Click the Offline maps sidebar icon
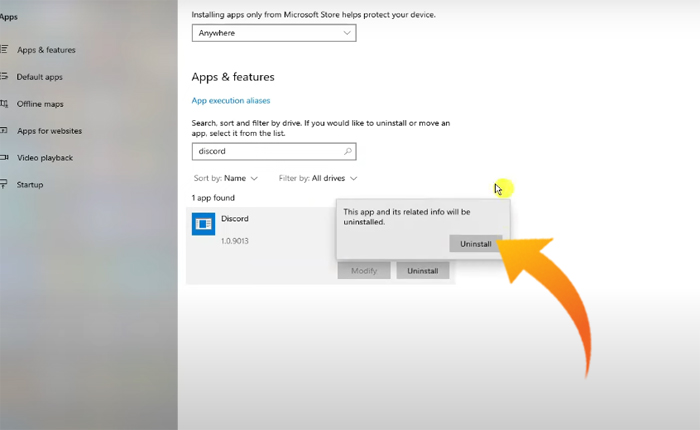This screenshot has height=430, width=700. tap(4, 104)
